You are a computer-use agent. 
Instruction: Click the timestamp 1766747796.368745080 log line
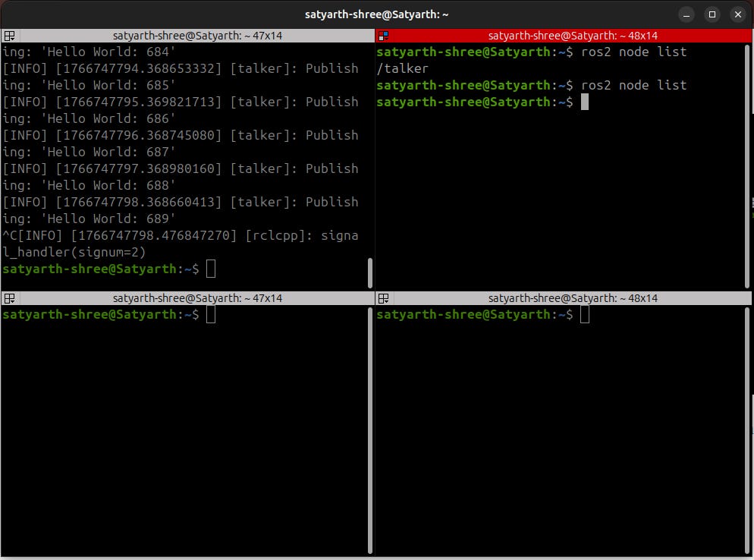pyautogui.click(x=181, y=135)
